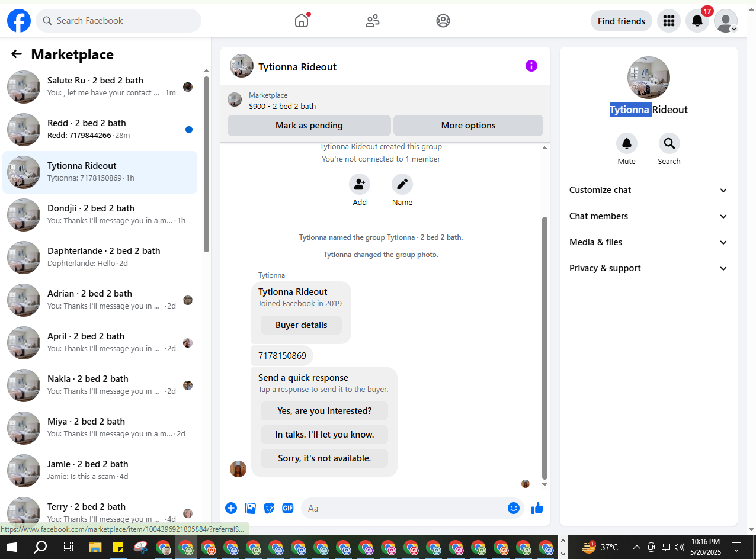Open the notifications bell with 17 badge
Viewport: 756px width, 559px height.
[697, 21]
